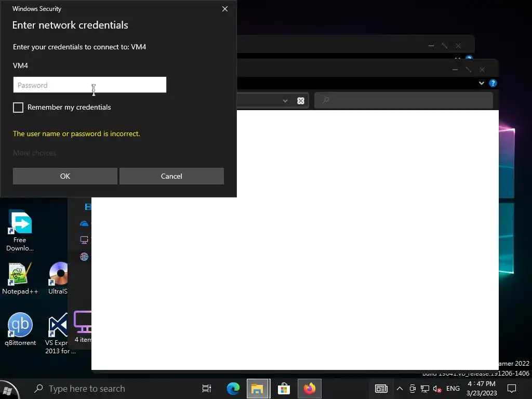Screen dimensions: 532x399
Task: Click the computer icon in Explorer details pane
Action: pyautogui.click(x=83, y=322)
